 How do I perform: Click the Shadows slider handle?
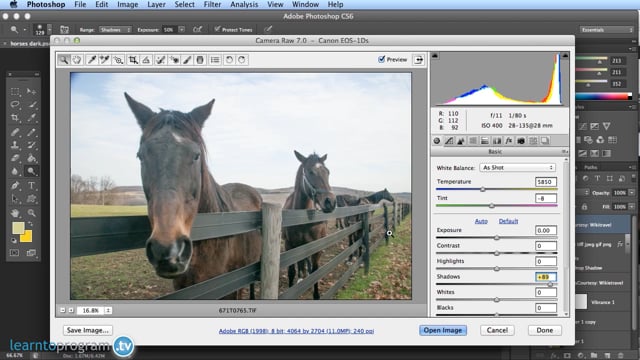(x=550, y=284)
